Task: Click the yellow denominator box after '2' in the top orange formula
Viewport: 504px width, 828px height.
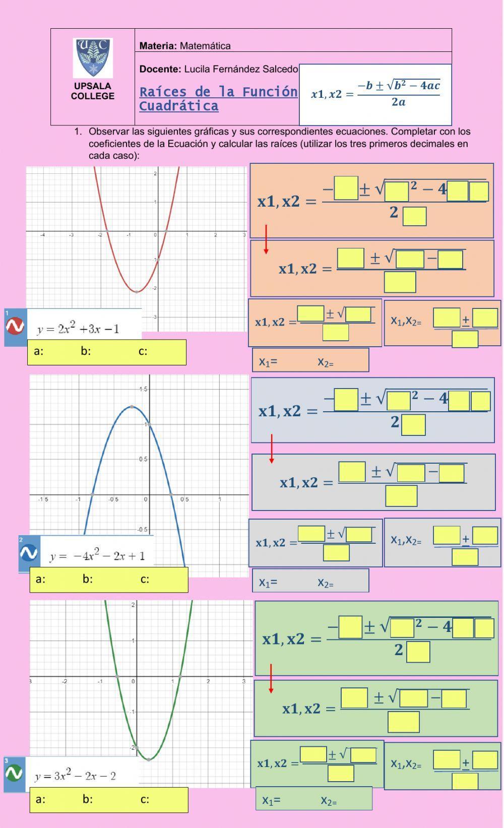Action: (x=415, y=216)
